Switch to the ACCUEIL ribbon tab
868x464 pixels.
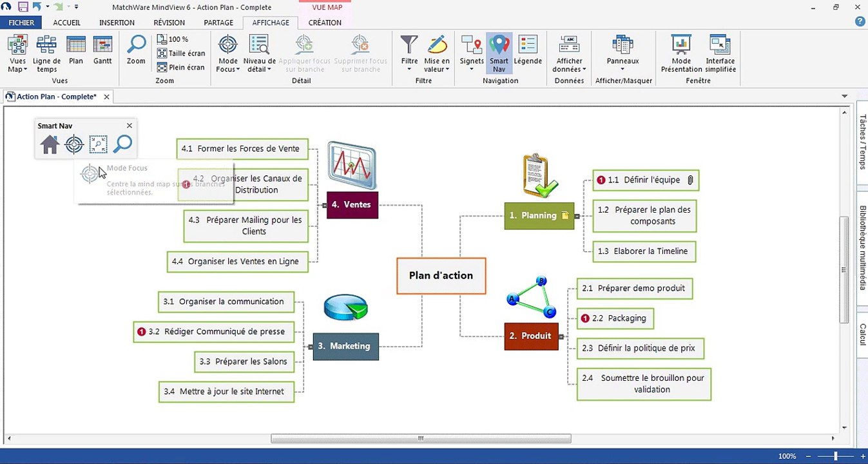tap(67, 23)
